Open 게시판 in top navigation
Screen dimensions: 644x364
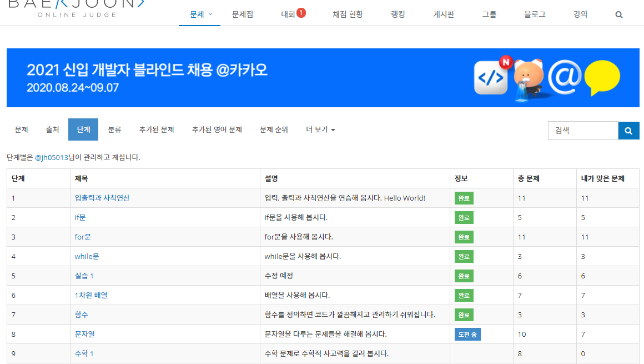pos(444,14)
